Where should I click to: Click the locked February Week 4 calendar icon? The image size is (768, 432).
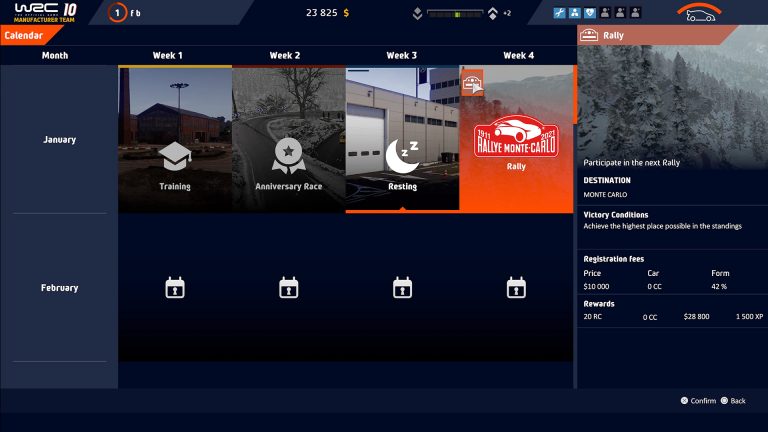pos(516,288)
